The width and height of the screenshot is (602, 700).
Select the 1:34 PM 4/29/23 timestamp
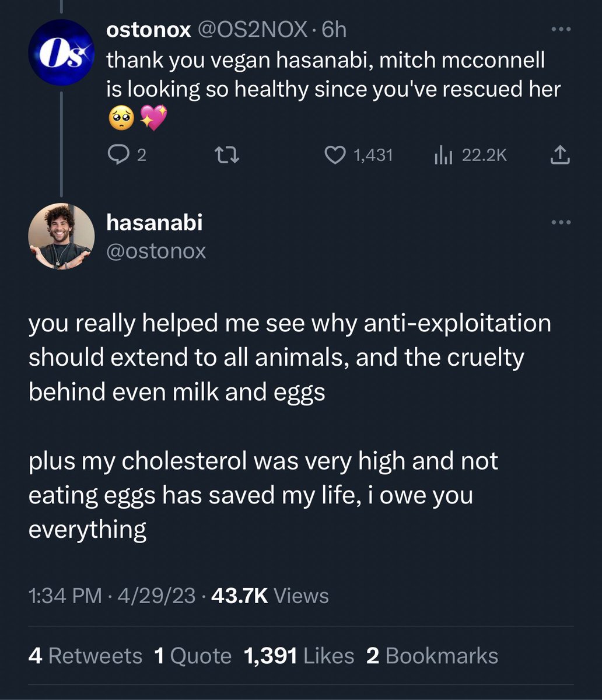pyautogui.click(x=112, y=596)
